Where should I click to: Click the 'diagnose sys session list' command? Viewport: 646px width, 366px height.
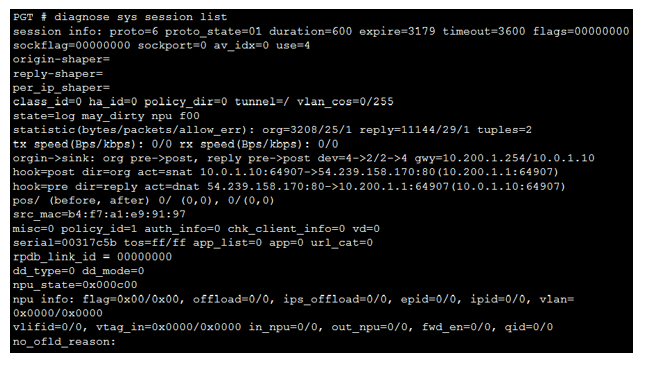coord(140,17)
